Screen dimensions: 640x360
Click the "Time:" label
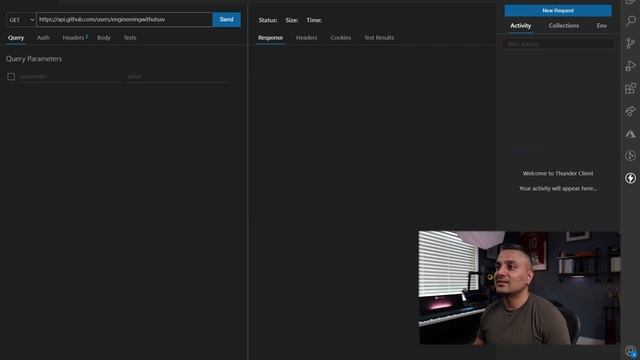[314, 20]
